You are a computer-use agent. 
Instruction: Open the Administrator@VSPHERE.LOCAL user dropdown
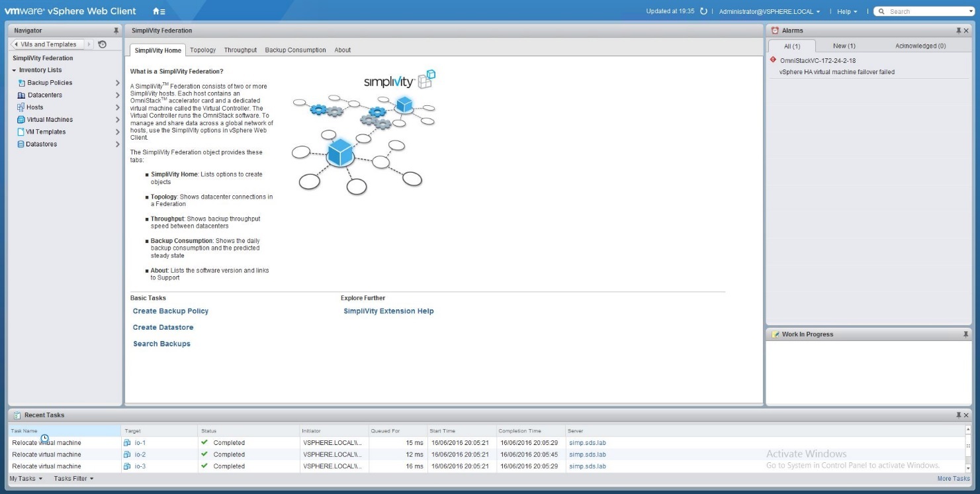click(x=769, y=11)
